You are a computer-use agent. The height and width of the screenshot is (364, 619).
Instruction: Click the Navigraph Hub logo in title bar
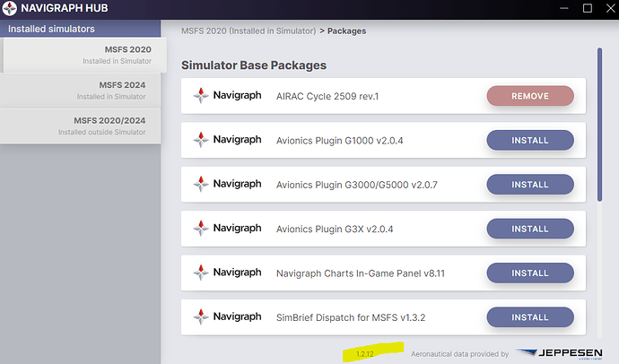click(10, 8)
